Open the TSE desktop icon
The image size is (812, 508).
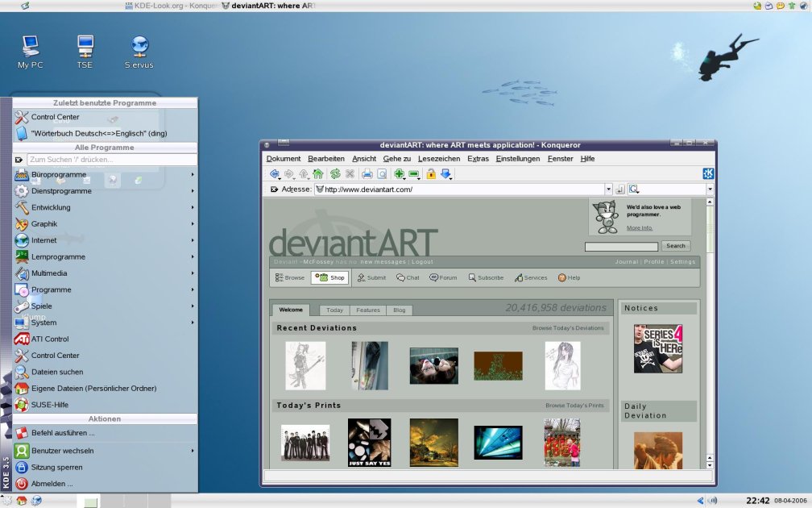point(85,52)
